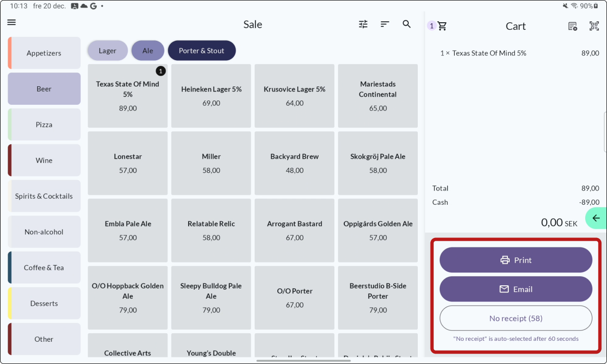This screenshot has width=607, height=364.
Task: Open the Desserts category
Action: coord(44,303)
